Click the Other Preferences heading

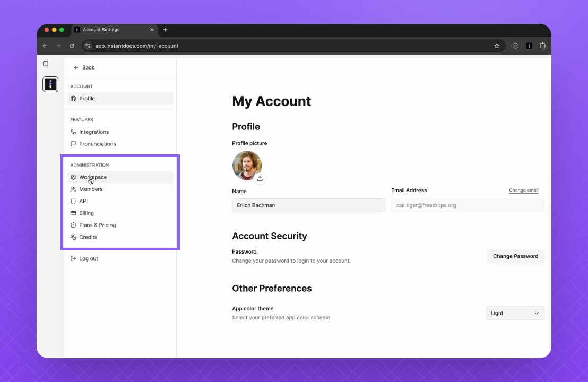272,289
